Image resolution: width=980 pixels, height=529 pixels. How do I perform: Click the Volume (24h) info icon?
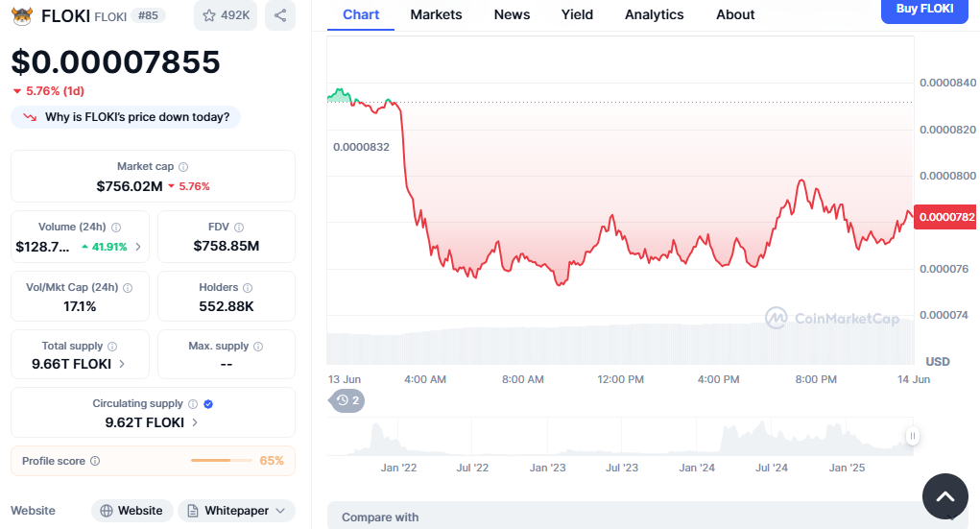point(116,228)
